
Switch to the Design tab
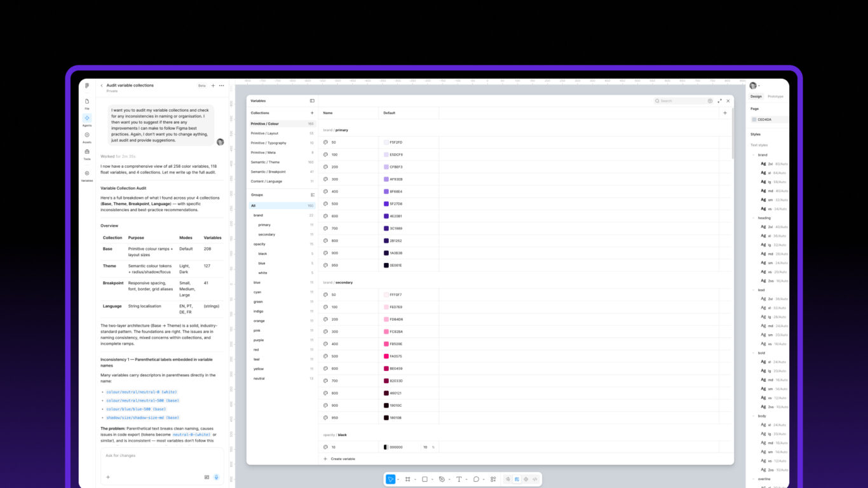click(x=756, y=97)
